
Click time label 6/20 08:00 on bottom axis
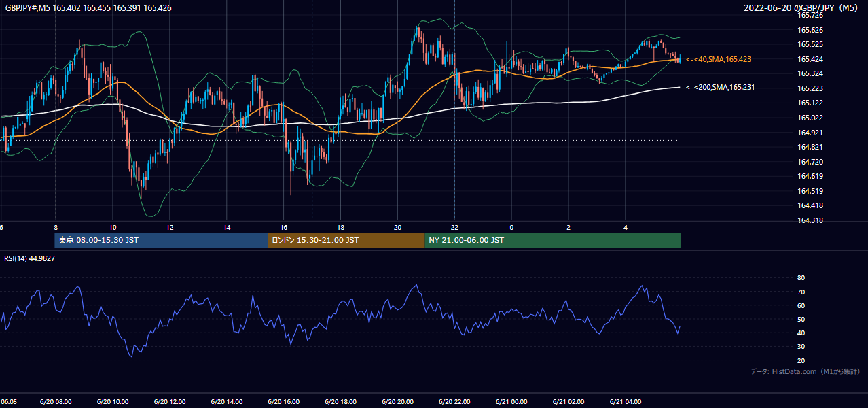click(56, 402)
